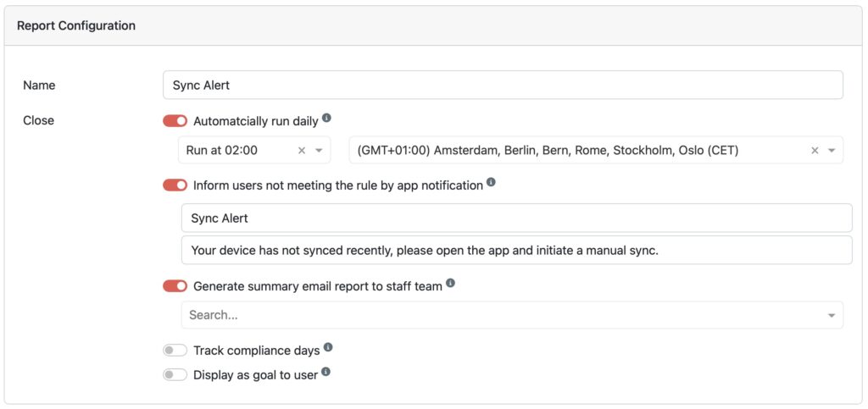Viewport: 868px width, 409px height.
Task: Enable the Track compliance days toggle
Action: click(175, 351)
